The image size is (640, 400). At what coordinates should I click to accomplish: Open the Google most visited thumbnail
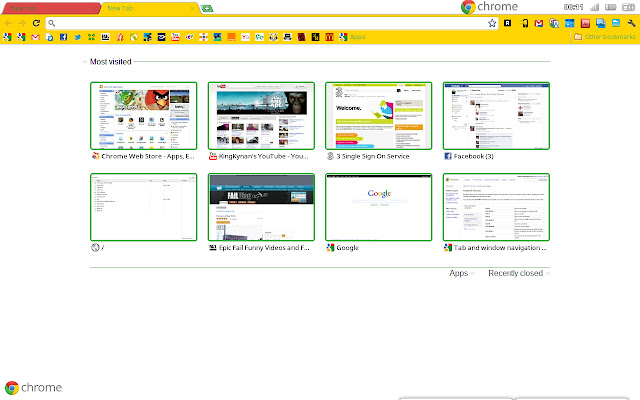pyautogui.click(x=379, y=207)
